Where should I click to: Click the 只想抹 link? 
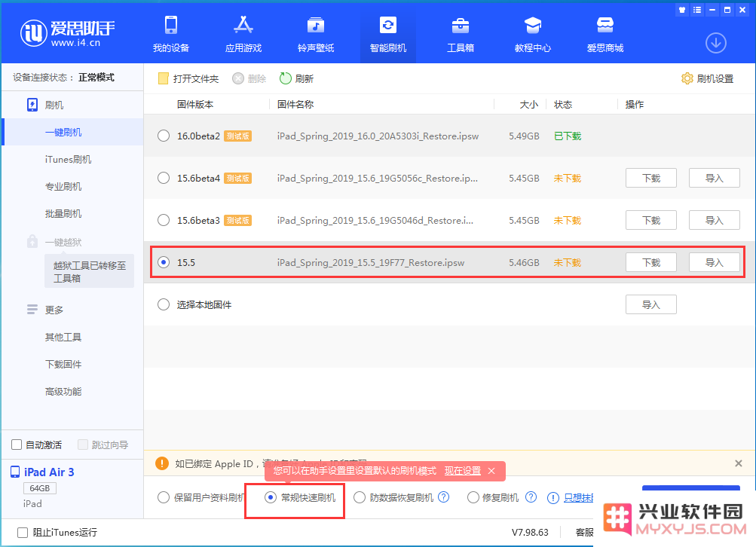click(x=579, y=498)
